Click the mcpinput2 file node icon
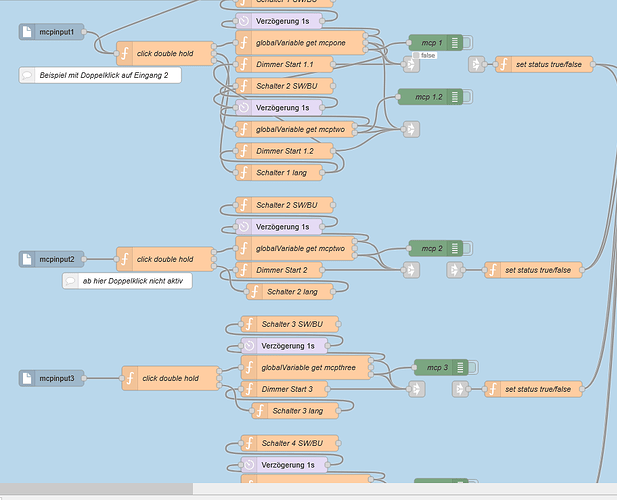617x500 pixels. pos(27,259)
